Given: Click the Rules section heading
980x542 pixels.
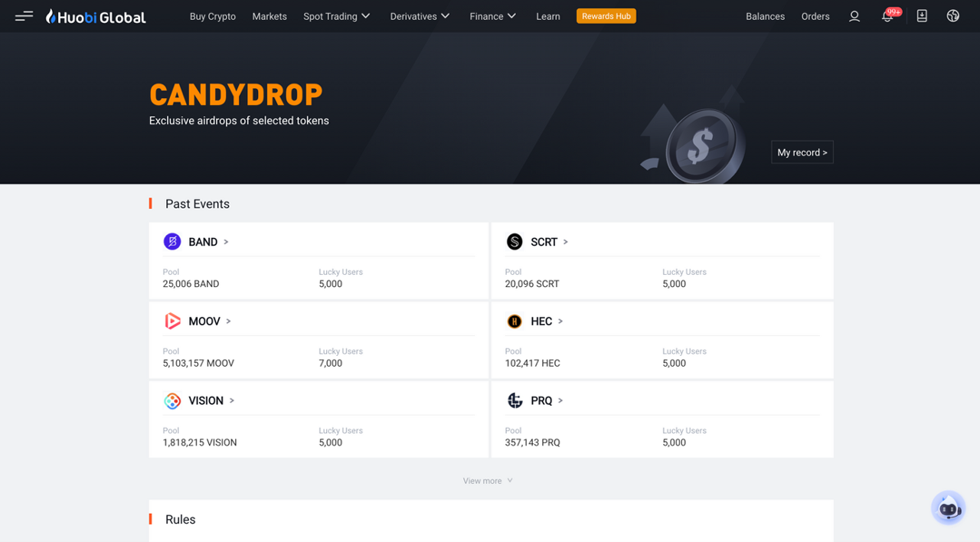Looking at the screenshot, I should [x=181, y=519].
